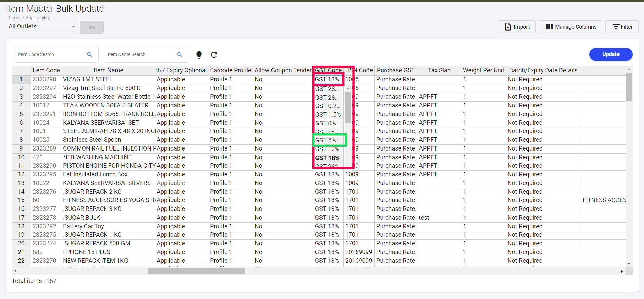This screenshot has height=299, width=644.
Task: Click the Item Code Search input field
Action: (x=50, y=54)
